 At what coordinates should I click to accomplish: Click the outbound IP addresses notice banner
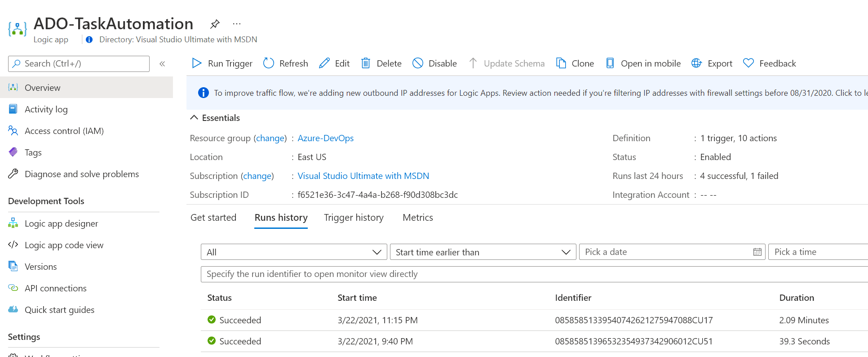[x=527, y=93]
